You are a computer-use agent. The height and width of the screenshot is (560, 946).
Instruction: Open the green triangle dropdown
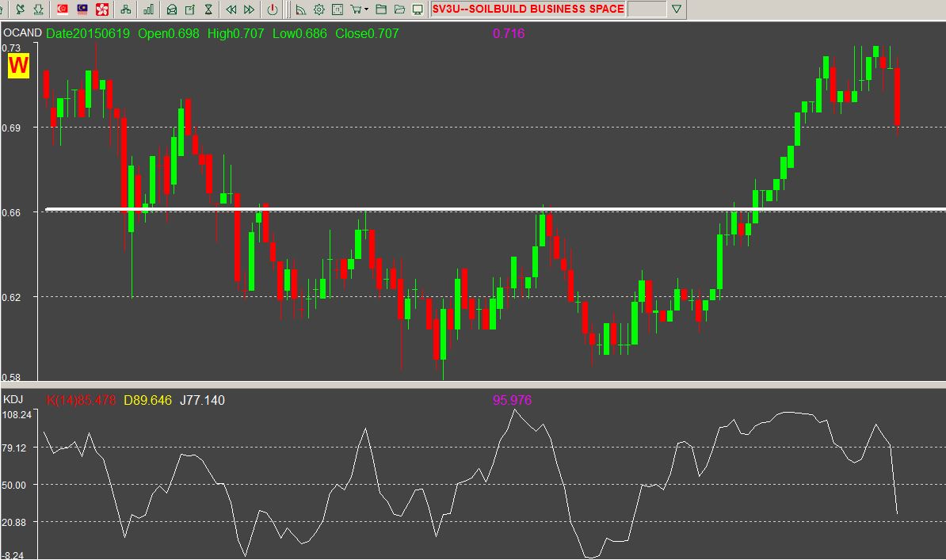[677, 9]
